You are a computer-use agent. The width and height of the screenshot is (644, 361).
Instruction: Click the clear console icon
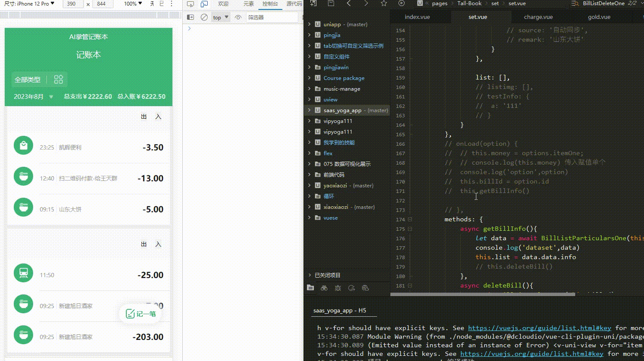click(204, 17)
